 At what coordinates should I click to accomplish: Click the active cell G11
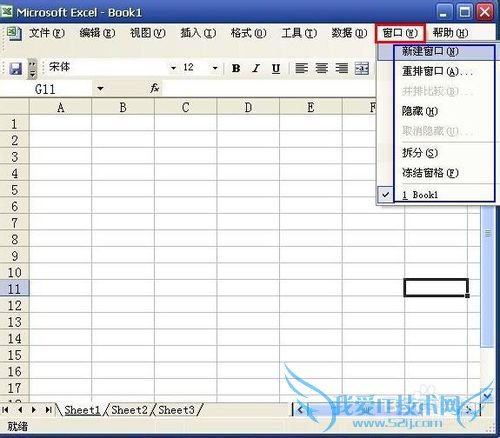click(436, 288)
